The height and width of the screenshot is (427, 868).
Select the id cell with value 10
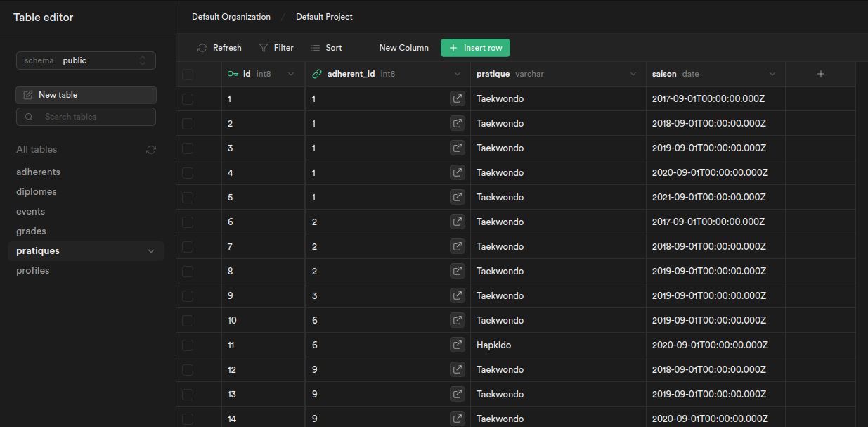coord(264,321)
